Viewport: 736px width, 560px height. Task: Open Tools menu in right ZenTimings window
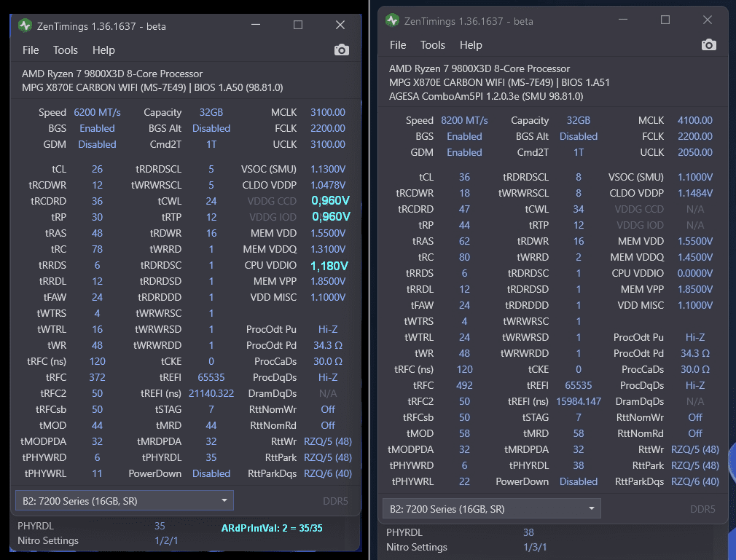pyautogui.click(x=432, y=45)
